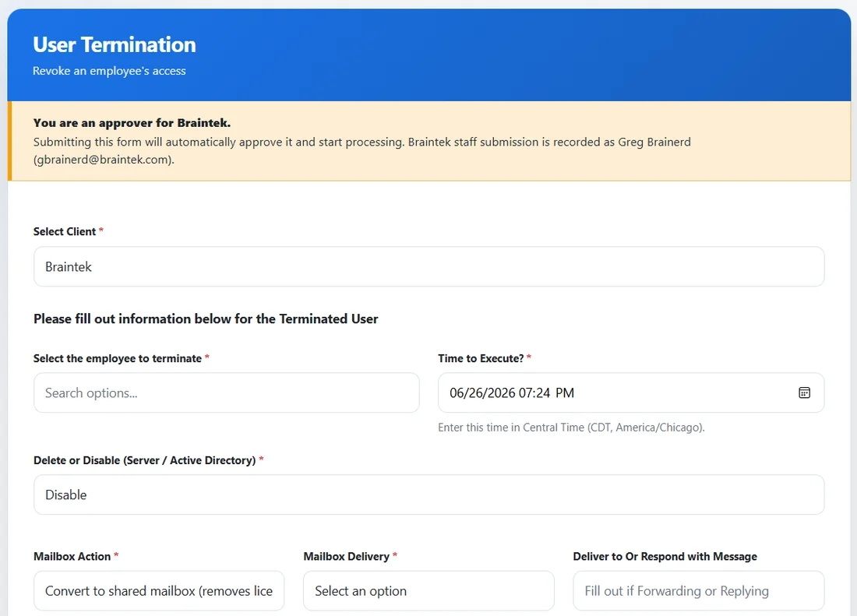The image size is (857, 616).
Task: Open the calendar picker in Time to Execute
Action: 804,392
